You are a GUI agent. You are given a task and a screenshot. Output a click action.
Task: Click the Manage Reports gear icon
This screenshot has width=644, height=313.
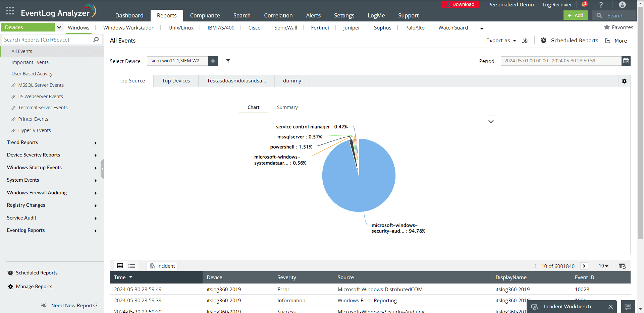(11, 287)
